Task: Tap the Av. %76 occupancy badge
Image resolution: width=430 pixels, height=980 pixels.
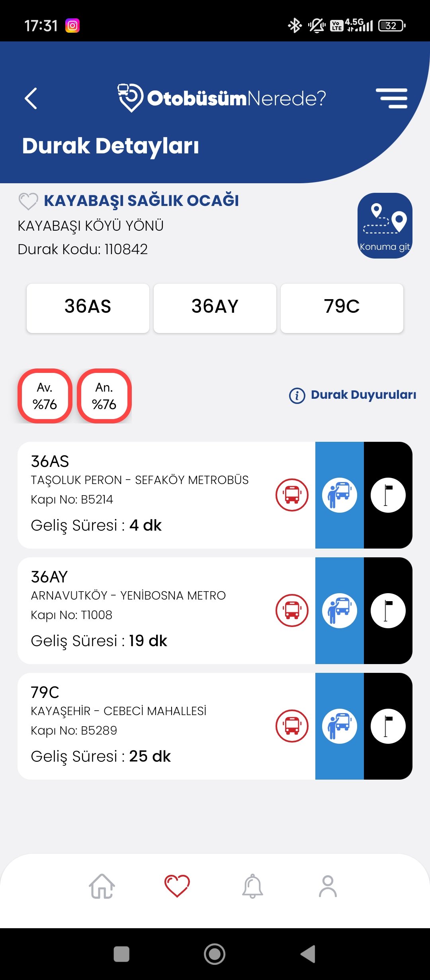Action: point(45,396)
